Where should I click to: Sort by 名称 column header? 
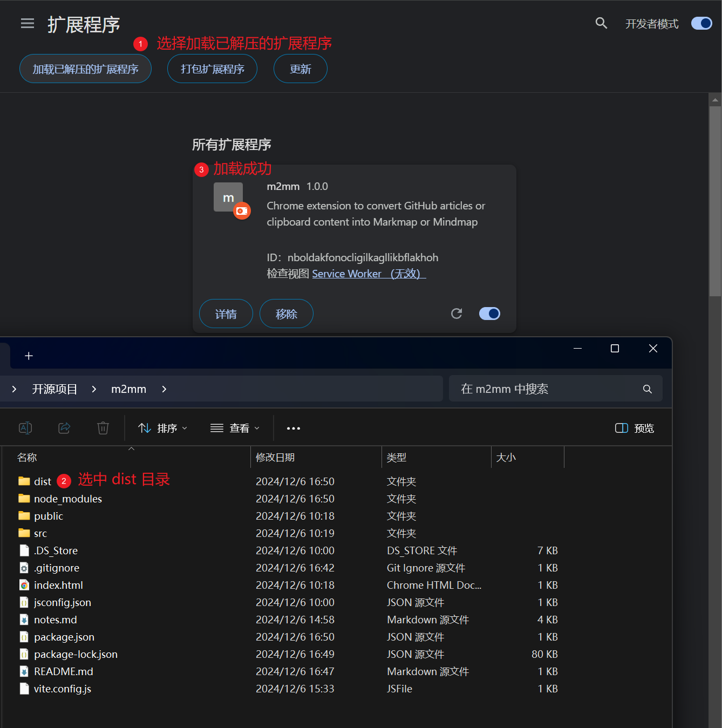click(27, 458)
